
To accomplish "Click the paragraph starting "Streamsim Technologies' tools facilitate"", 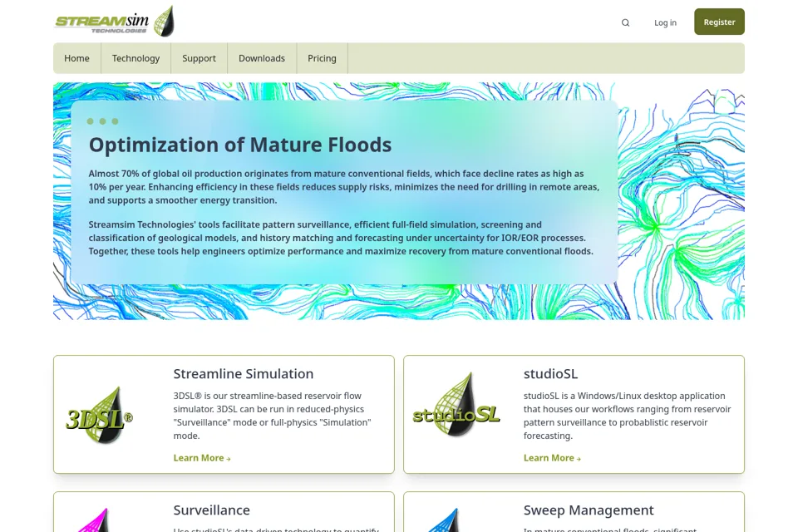I will pyautogui.click(x=341, y=238).
